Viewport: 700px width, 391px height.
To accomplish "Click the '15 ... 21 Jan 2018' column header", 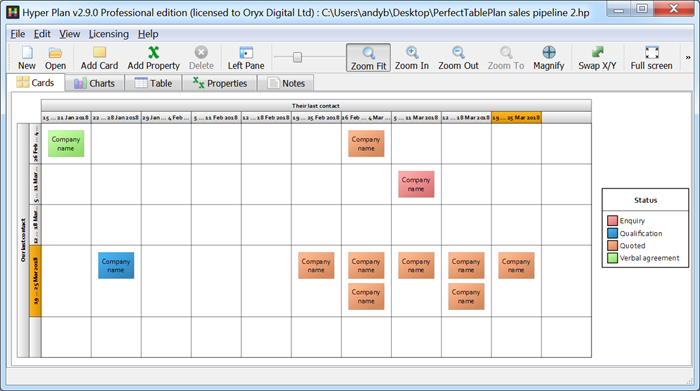I will (x=66, y=118).
